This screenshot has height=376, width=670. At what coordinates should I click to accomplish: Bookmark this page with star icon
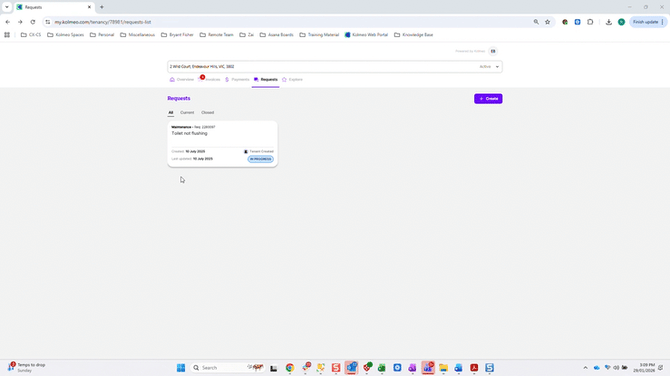tap(547, 22)
